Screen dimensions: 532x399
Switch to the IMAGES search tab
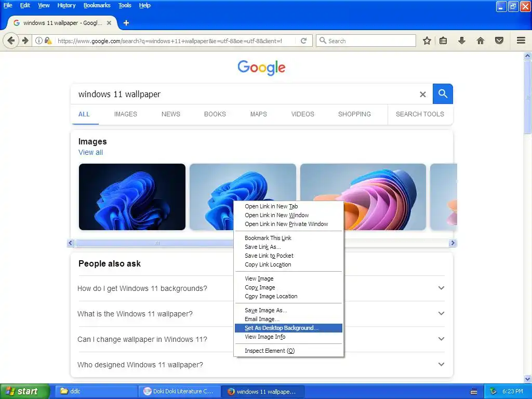[x=126, y=114]
